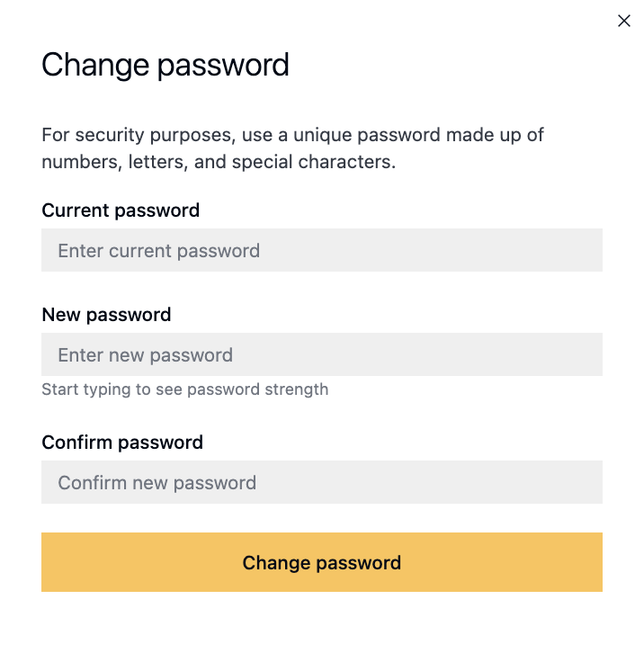Image resolution: width=644 pixels, height=662 pixels.
Task: Click the "For security purposes" description text
Action: tap(292, 136)
